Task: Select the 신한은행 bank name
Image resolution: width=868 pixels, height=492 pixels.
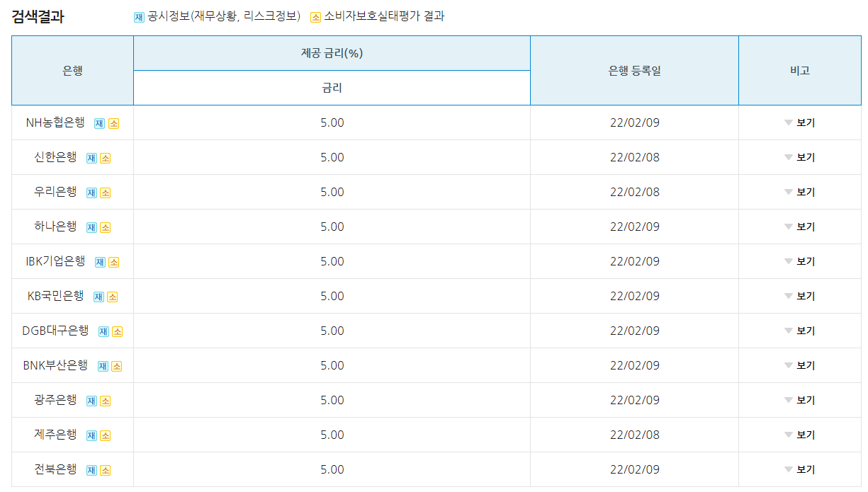Action: 55,157
